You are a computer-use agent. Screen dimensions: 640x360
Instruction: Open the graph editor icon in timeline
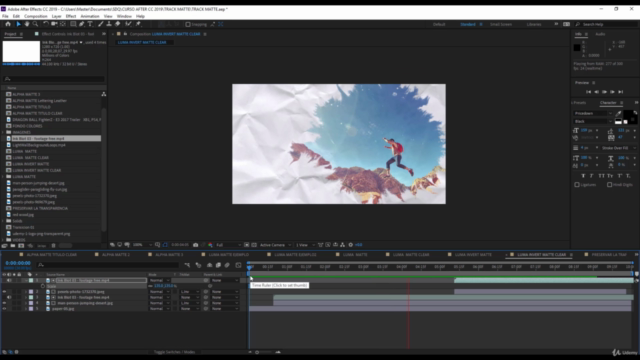click(x=238, y=265)
